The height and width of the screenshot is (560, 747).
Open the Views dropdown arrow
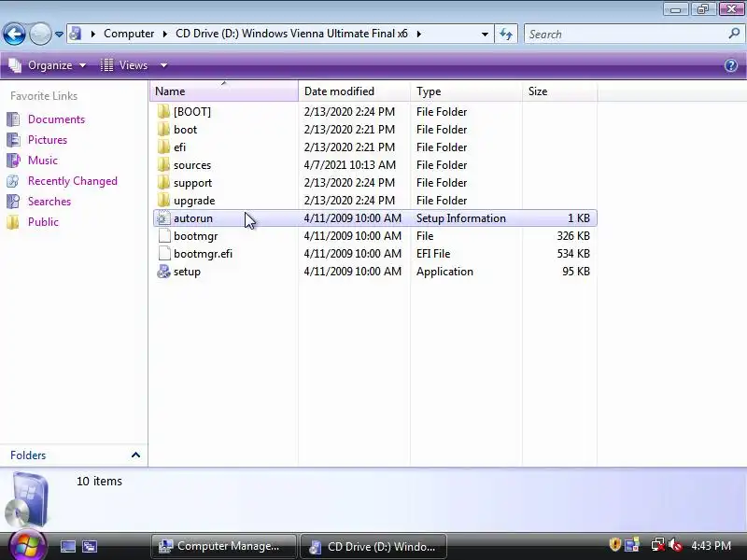point(163,65)
